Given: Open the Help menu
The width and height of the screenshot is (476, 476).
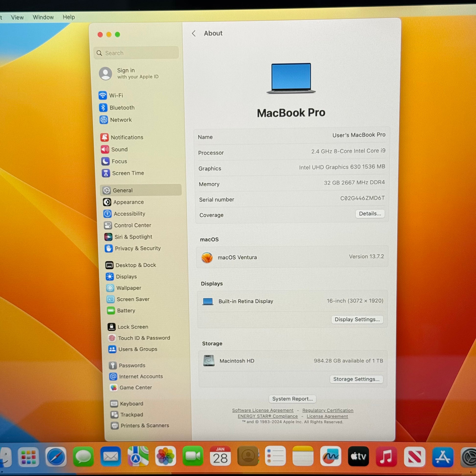Looking at the screenshot, I should [69, 17].
